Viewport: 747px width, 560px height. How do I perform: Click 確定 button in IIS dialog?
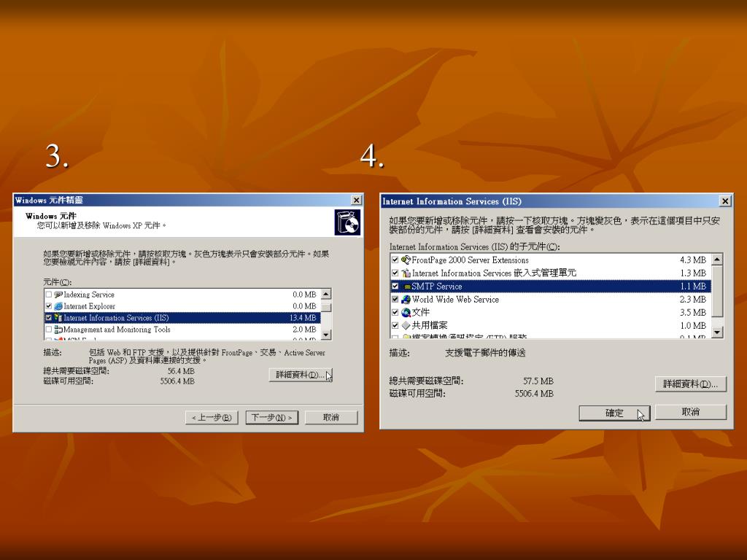coord(614,413)
